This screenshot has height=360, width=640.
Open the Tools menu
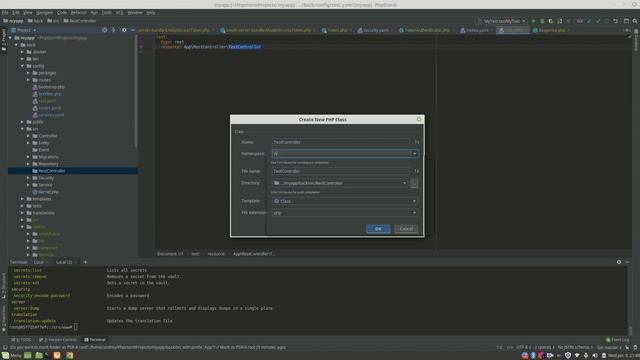click(x=107, y=13)
